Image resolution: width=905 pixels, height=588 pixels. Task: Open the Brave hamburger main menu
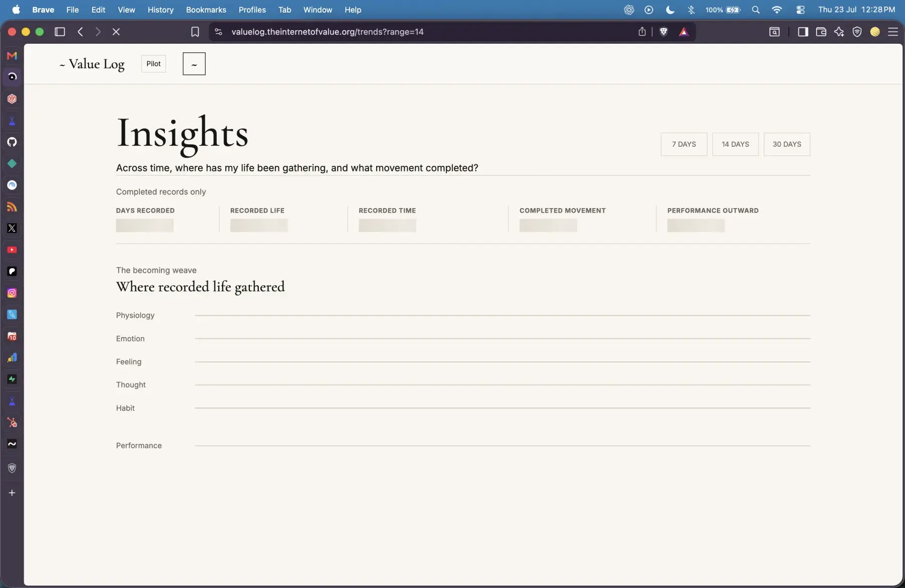(893, 32)
